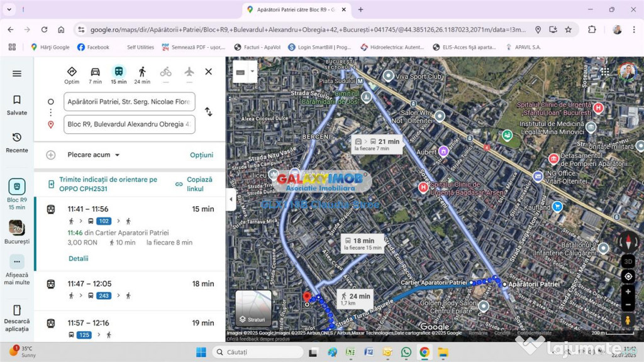Select the 11:57 – 12:16 route 125
644x362 pixels.
(x=131, y=327)
